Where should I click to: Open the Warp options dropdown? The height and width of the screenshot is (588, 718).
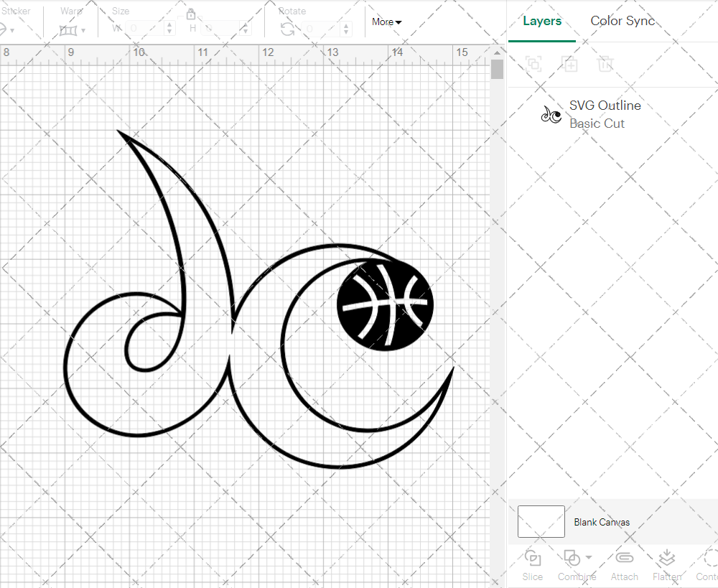(x=85, y=29)
